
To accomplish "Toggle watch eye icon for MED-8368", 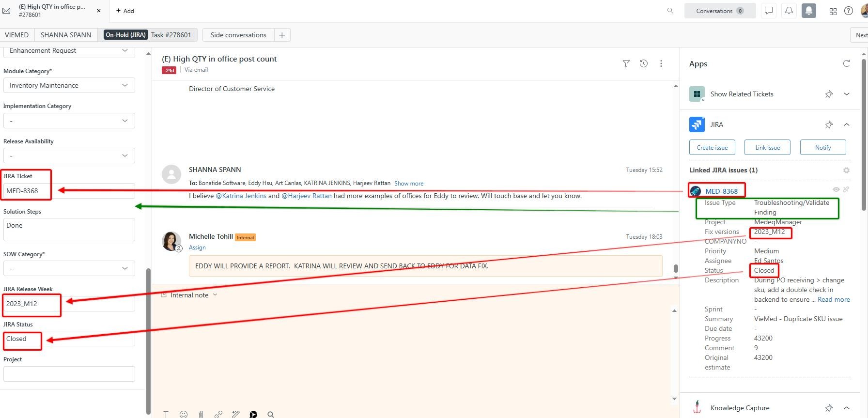I will pyautogui.click(x=836, y=189).
